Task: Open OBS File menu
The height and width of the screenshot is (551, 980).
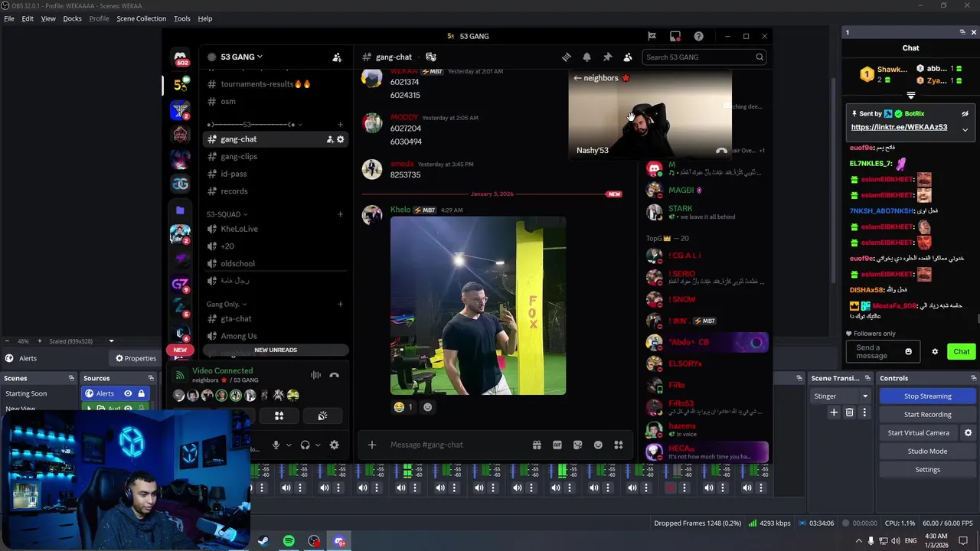Action: [9, 18]
